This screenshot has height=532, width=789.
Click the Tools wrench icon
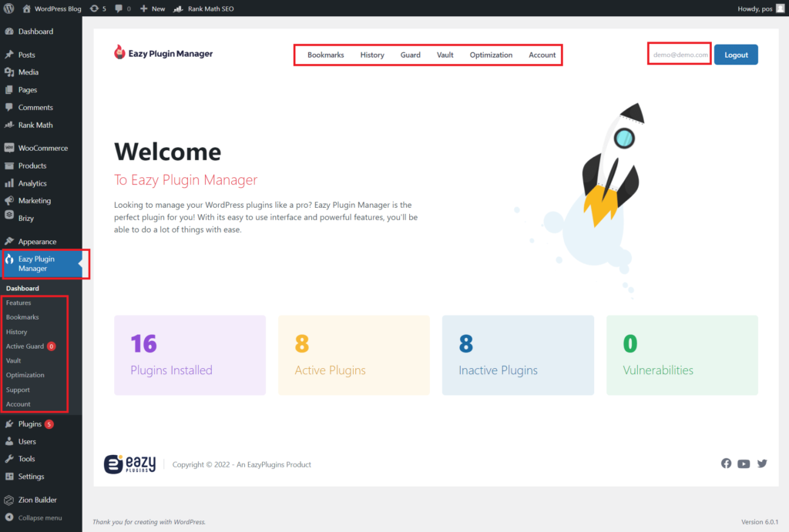(x=9, y=459)
